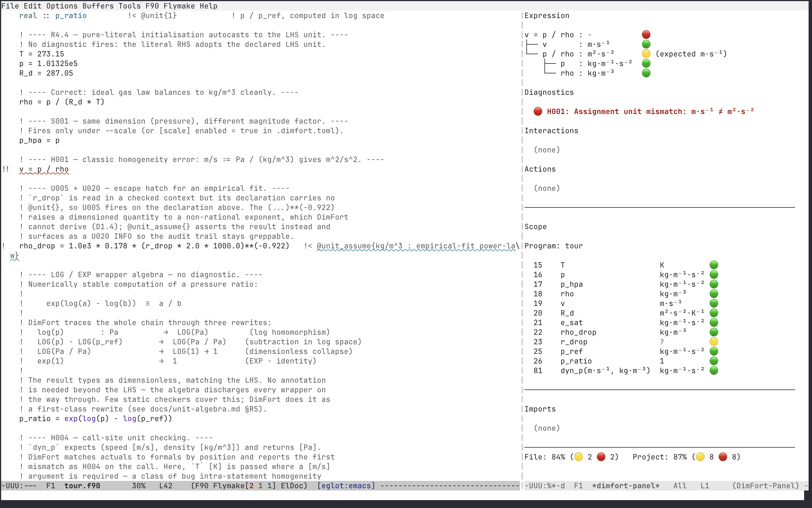Click the yellow dot in Project coverage summary
This screenshot has width=812, height=508.
click(700, 457)
